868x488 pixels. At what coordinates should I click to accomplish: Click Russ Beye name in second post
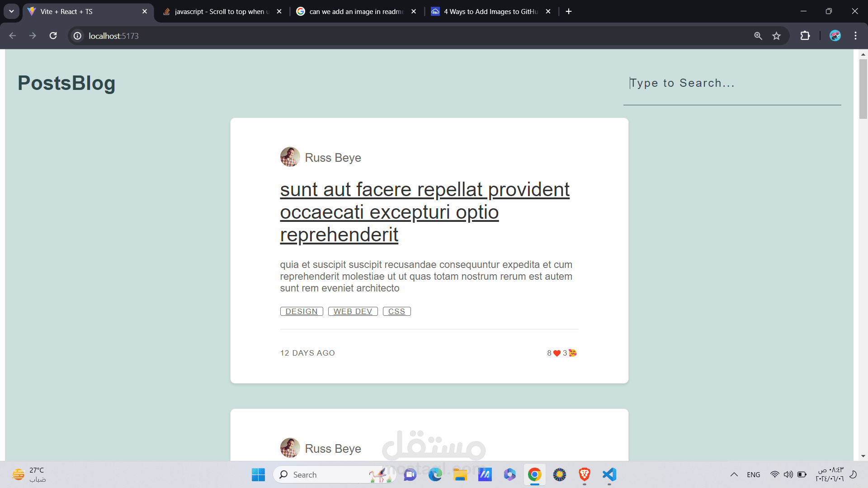point(333,449)
